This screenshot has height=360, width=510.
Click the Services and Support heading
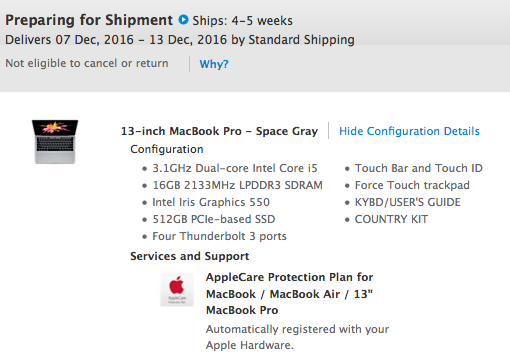click(190, 256)
